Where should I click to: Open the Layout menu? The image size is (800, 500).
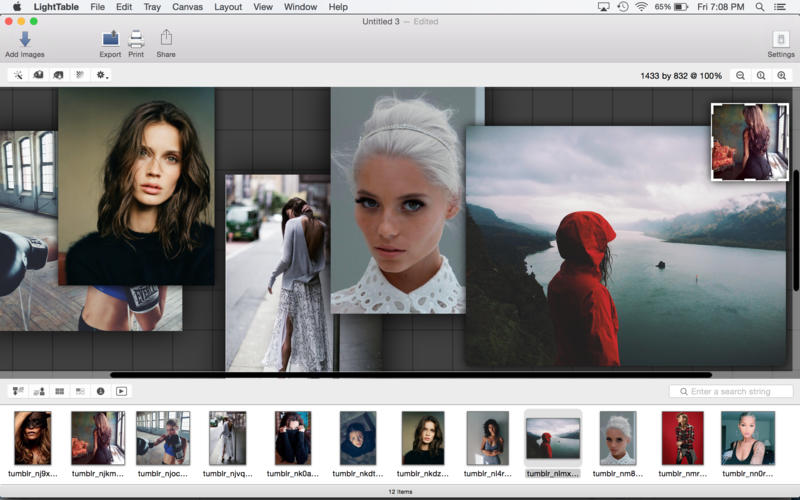click(228, 7)
